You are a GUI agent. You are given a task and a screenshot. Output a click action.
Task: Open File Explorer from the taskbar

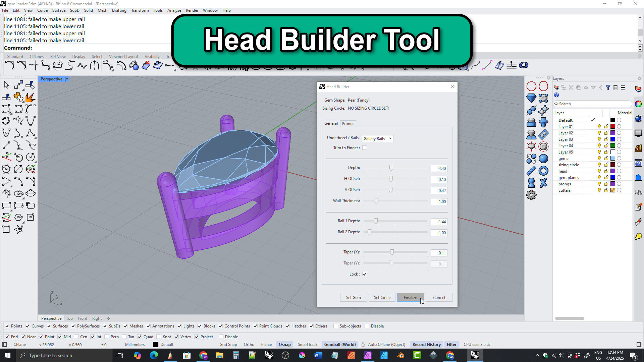[219, 355]
